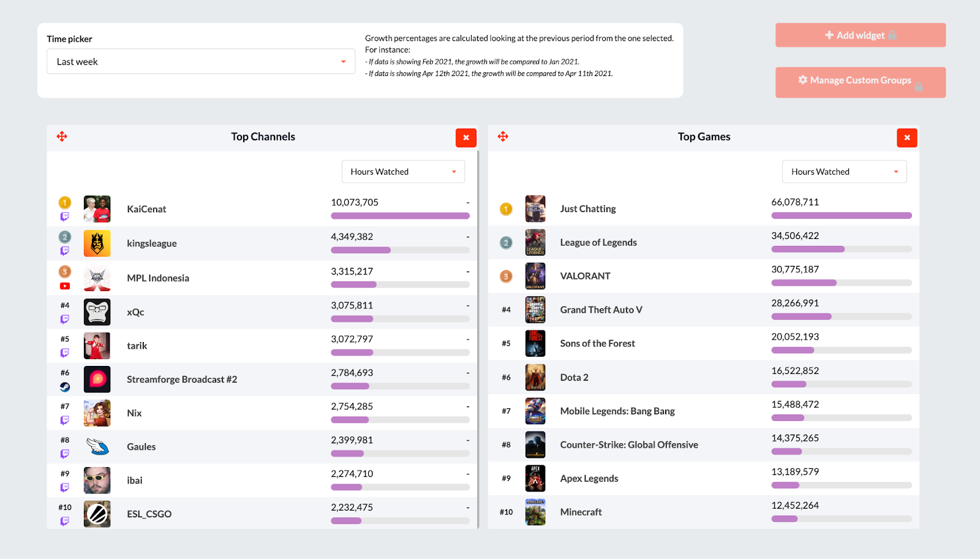The image size is (980, 559).
Task: Click the channel name Streamforge Broadcast #2
Action: [x=182, y=379]
